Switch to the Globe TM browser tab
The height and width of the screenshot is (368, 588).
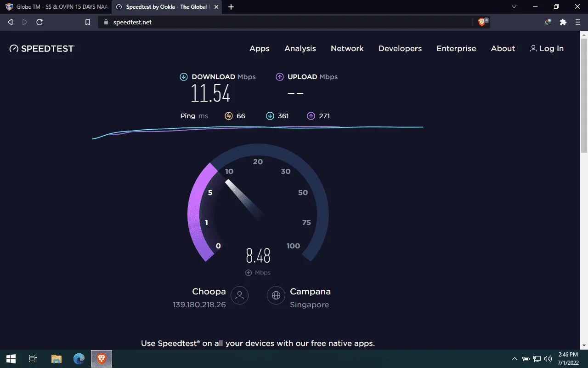[58, 7]
